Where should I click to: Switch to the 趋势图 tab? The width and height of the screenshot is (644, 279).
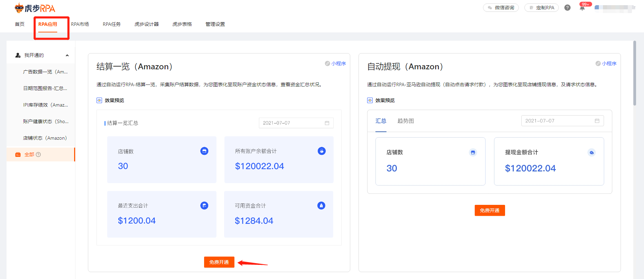[x=406, y=121]
